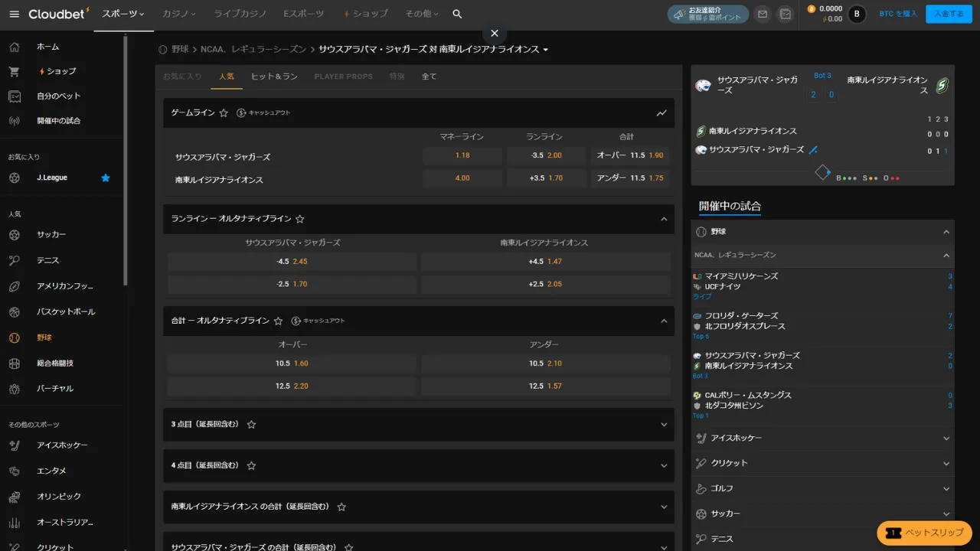
Task: Collapse the 合計 オルタナティブライン section
Action: 663,321
